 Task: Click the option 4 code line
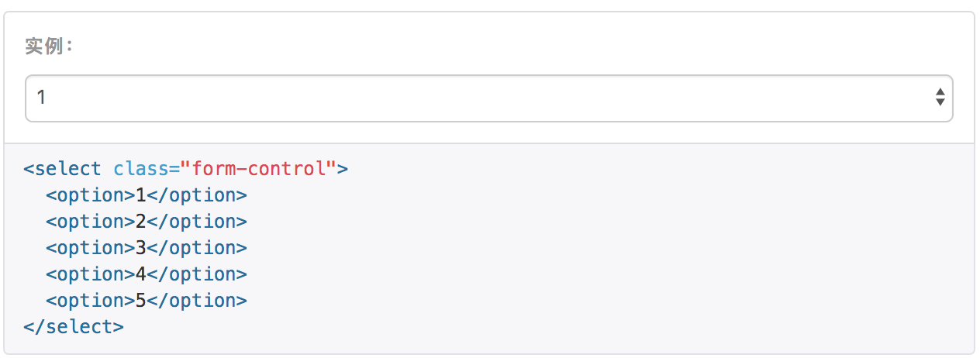pos(146,274)
